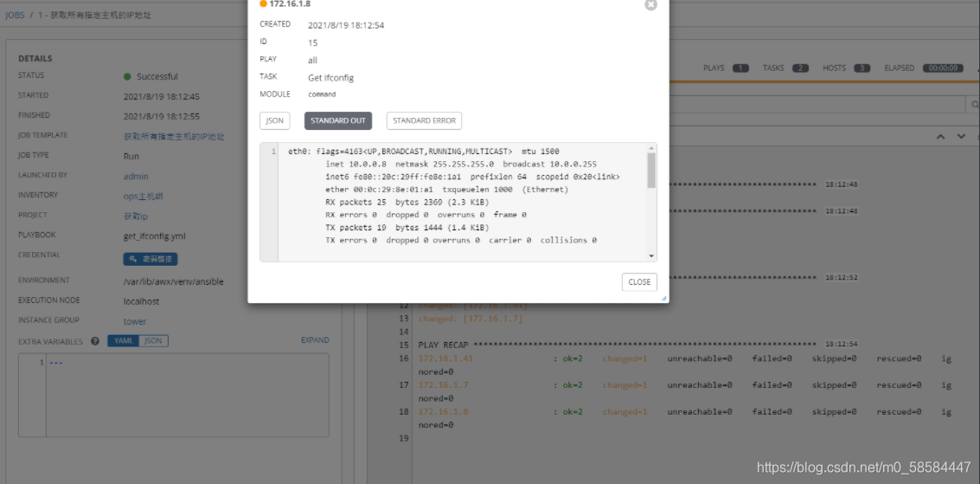Screen dimensions: 980x484
Task: Click the resize handle at the dialog corner
Action: (x=663, y=298)
